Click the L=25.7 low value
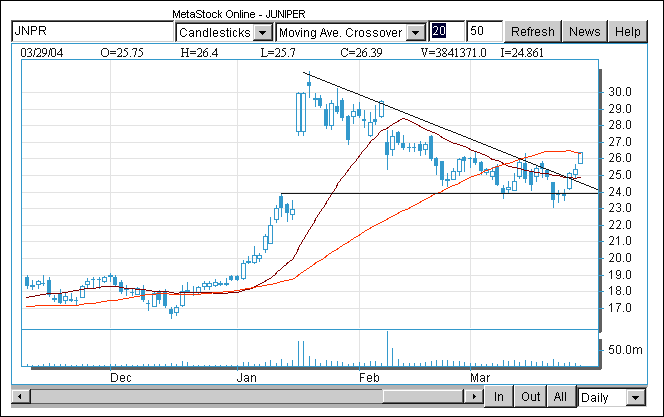Screen dimensions: 664x417 coord(278,53)
